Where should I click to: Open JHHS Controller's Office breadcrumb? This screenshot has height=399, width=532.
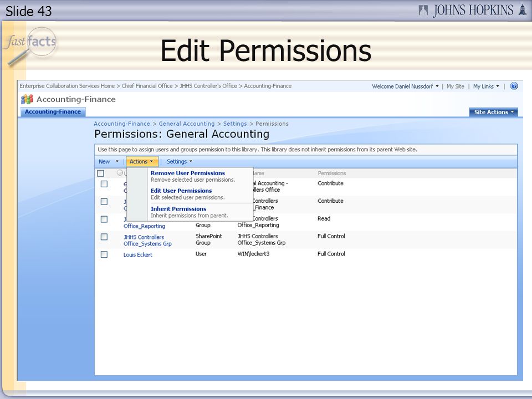pyautogui.click(x=208, y=86)
